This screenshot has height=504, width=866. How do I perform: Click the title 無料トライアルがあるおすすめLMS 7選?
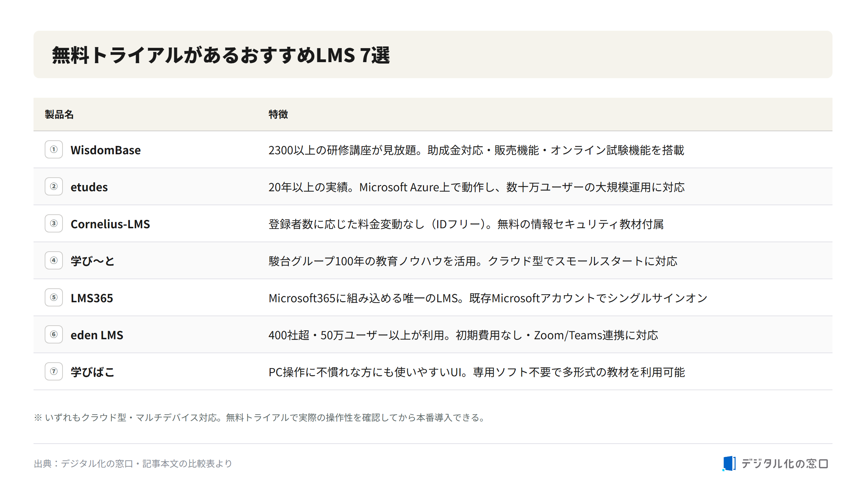pyautogui.click(x=221, y=55)
